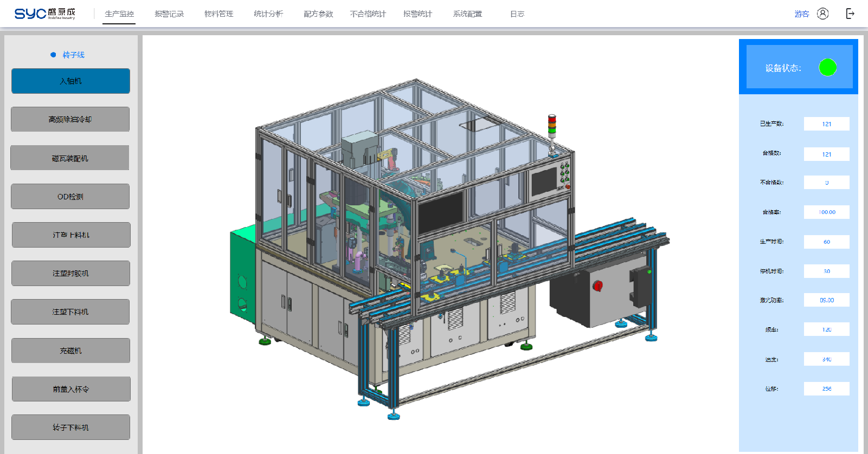The width and height of the screenshot is (868, 454).
Task: Select the 充磁机 station button
Action: [71, 351]
